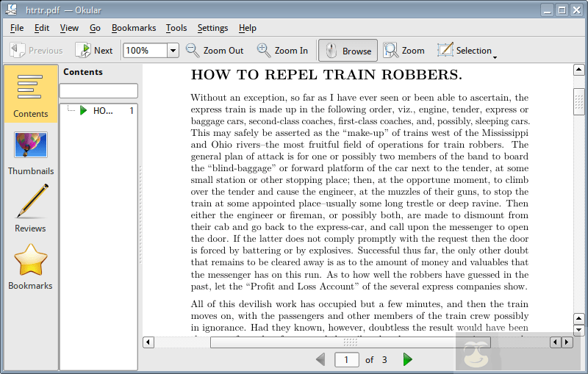Activate the Selection tool mode

[464, 51]
